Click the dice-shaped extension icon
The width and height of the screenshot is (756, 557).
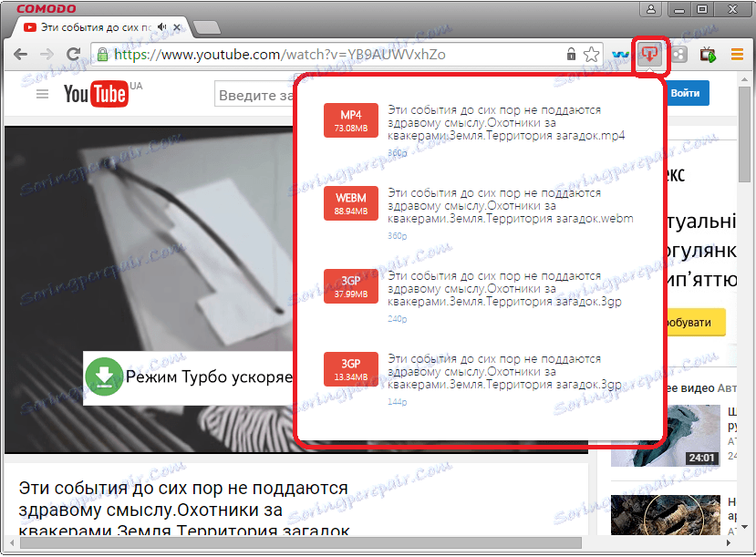pos(678,55)
